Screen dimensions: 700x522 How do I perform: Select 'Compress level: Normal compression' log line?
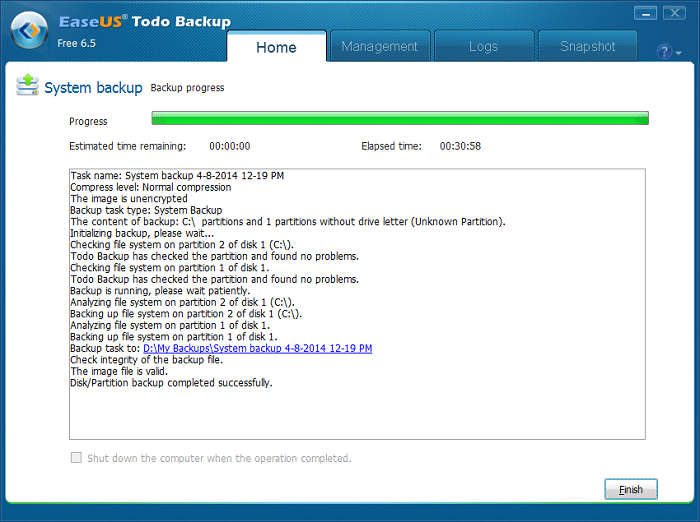(x=151, y=187)
